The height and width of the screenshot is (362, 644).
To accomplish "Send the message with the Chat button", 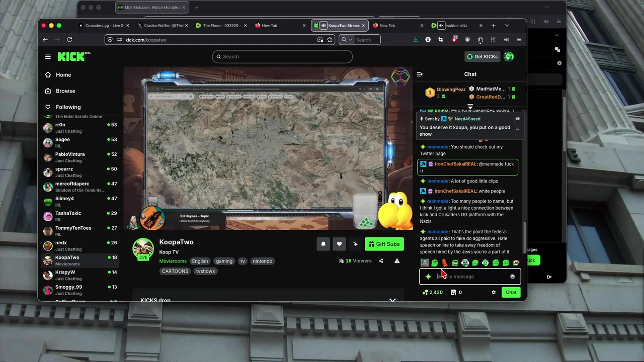I will tap(511, 292).
